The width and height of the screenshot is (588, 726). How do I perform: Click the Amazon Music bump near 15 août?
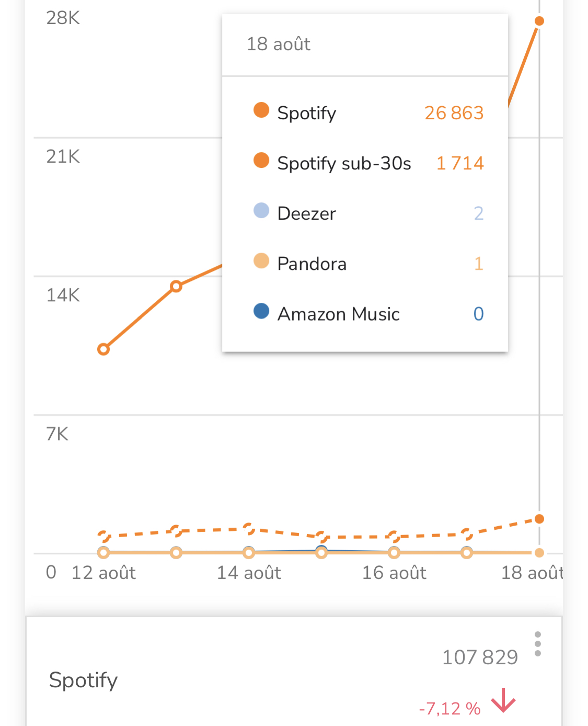[x=321, y=549]
